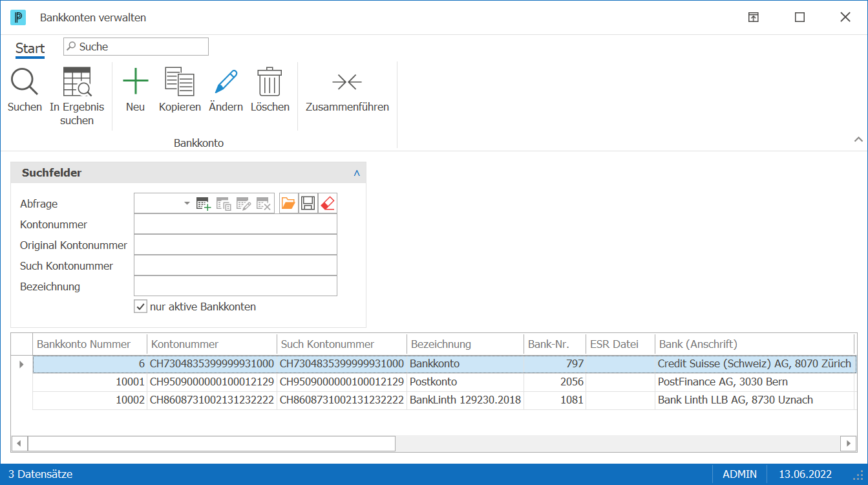Click Zusammenführen merge icon
868x485 pixels.
pyautogui.click(x=347, y=82)
